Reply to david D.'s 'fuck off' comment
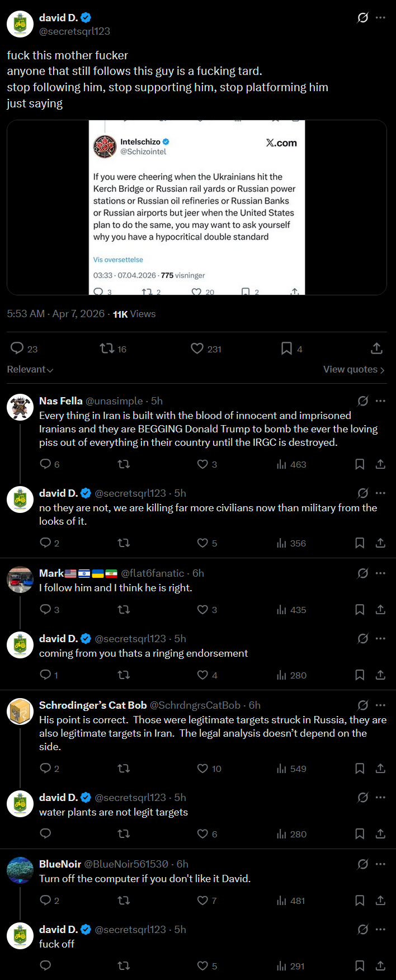The height and width of the screenshot is (980, 396). click(x=46, y=965)
